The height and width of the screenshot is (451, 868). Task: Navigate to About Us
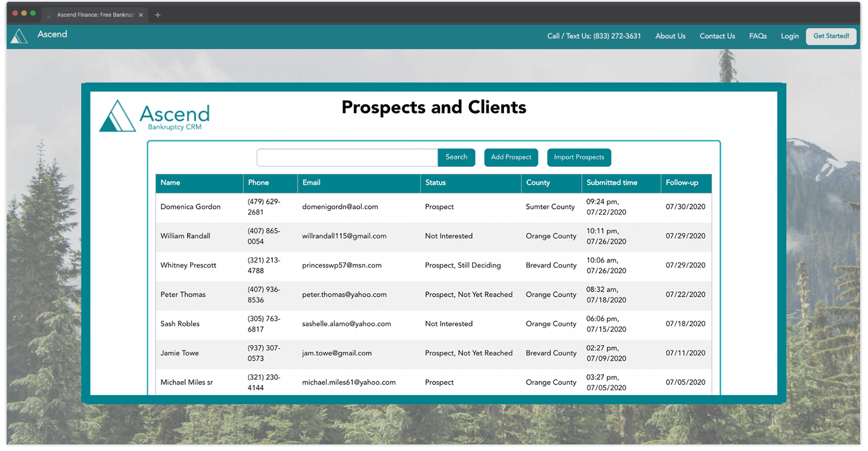(670, 36)
